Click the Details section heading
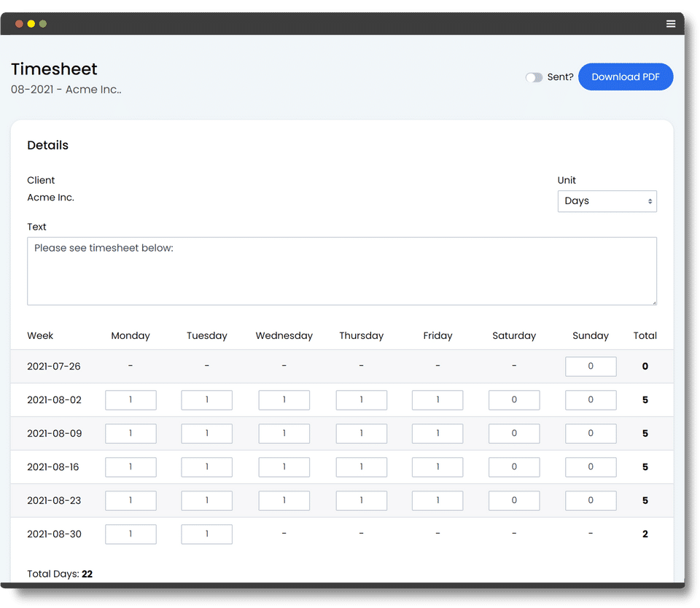Viewport: 700px width, 608px height. tap(48, 146)
